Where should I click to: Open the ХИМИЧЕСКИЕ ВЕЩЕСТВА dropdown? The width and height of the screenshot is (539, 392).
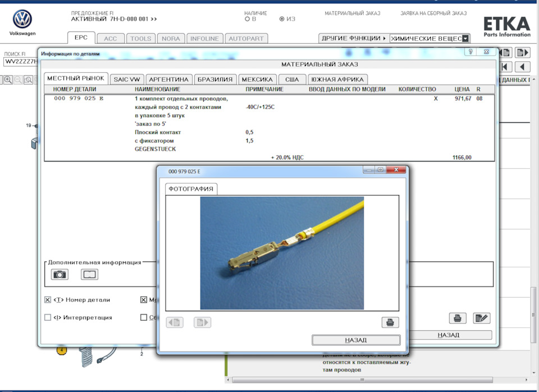(x=465, y=38)
